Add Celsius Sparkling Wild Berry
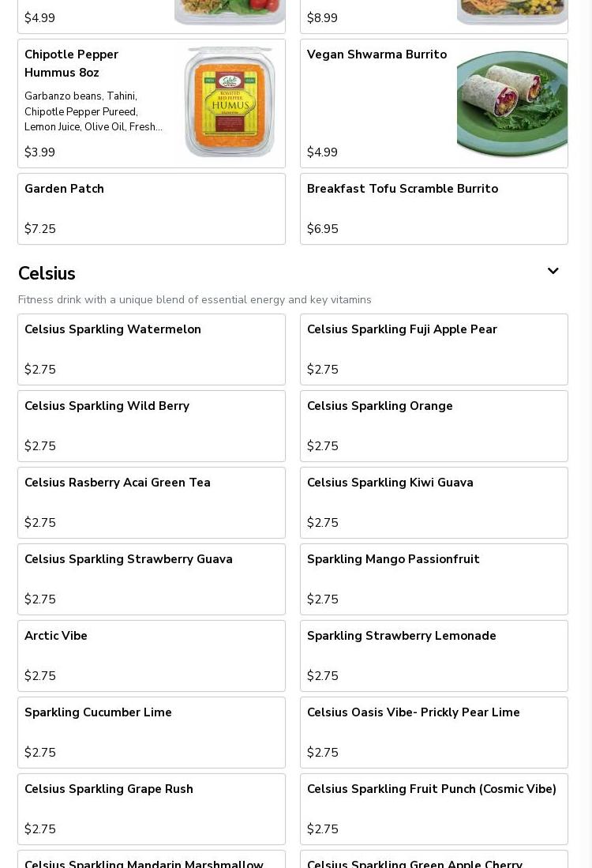 click(x=151, y=426)
